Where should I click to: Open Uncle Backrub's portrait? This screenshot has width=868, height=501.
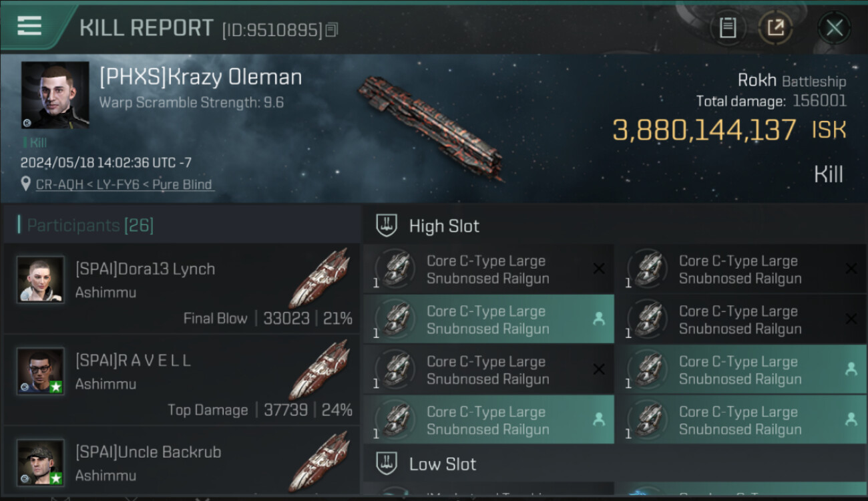point(41,462)
